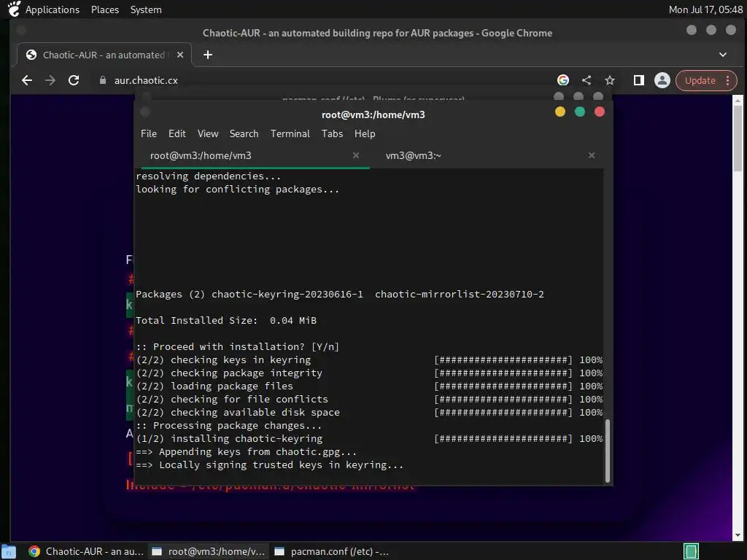
Task: Click the Chrome page vertical scrollbar
Action: [738, 138]
